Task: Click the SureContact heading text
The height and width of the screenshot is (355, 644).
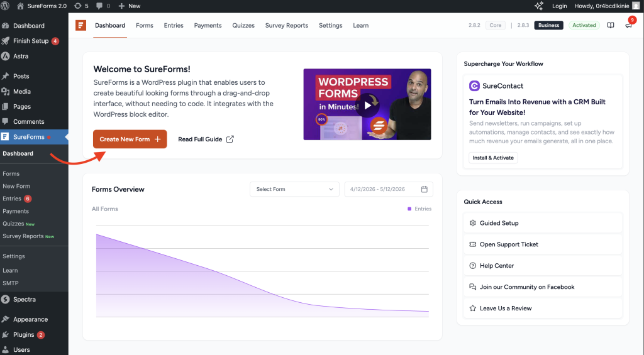Action: pos(502,86)
